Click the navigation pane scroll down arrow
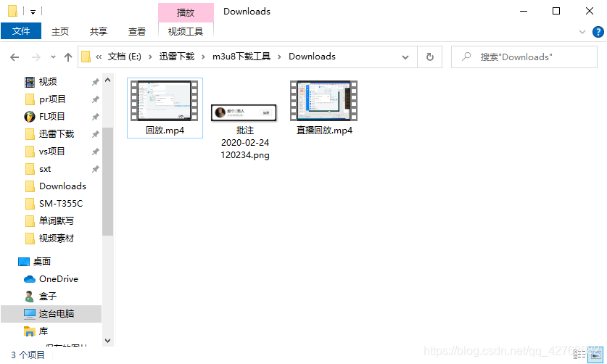 pos(107,340)
